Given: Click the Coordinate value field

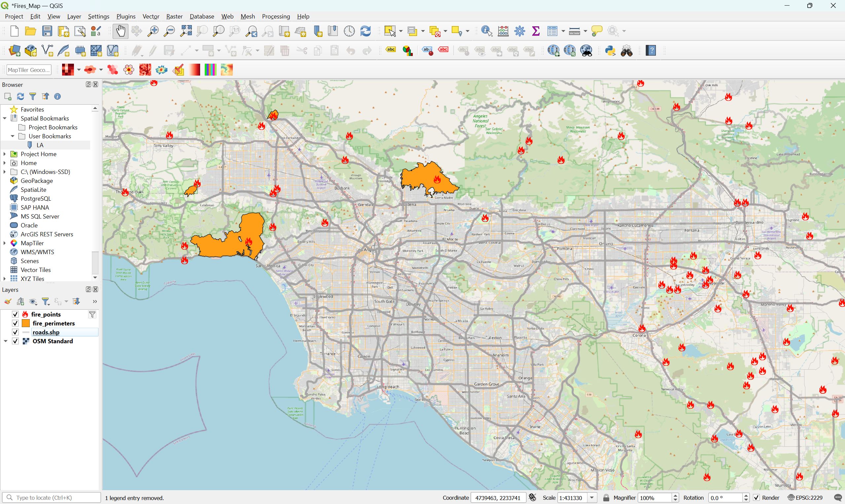Looking at the screenshot, I should (498, 498).
